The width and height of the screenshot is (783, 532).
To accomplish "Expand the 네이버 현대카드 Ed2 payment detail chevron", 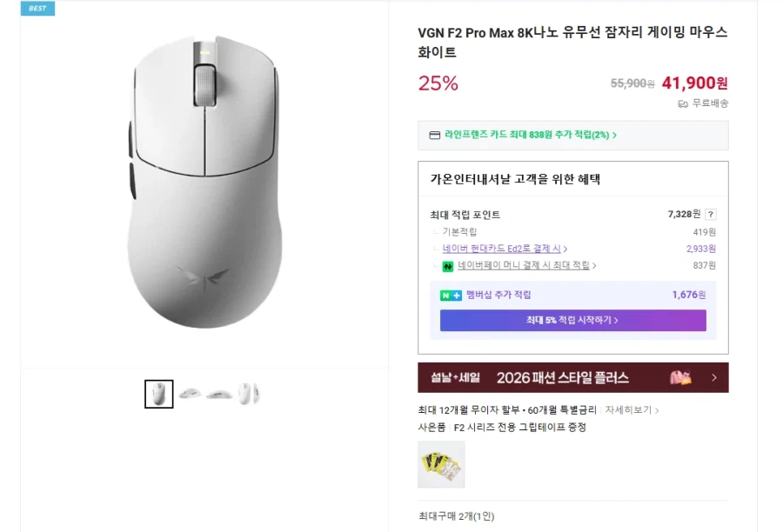I will [566, 248].
